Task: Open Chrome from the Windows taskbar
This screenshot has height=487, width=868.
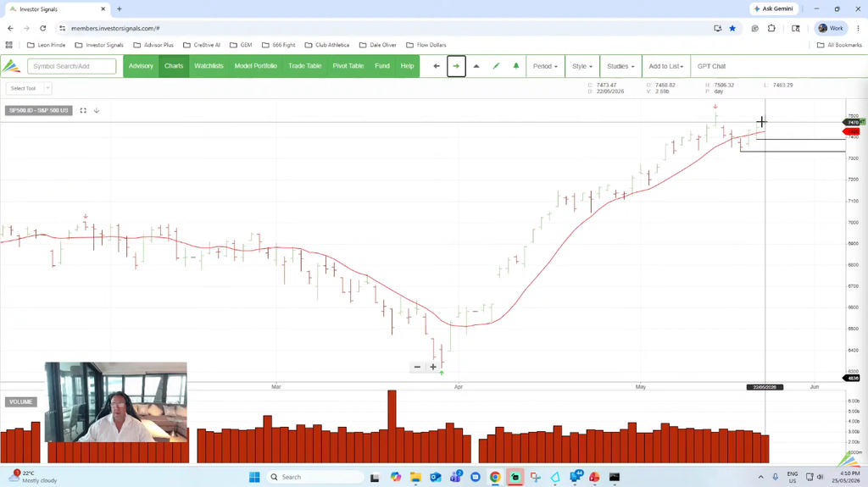Action: point(495,477)
